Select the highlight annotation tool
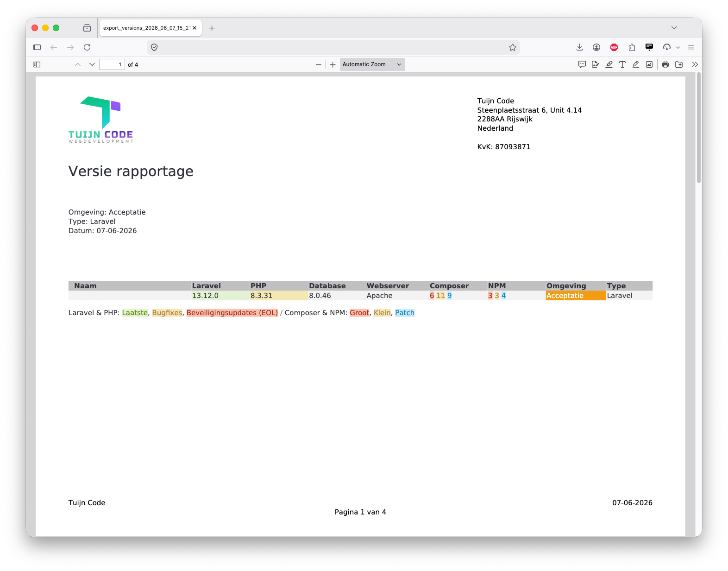 point(609,64)
